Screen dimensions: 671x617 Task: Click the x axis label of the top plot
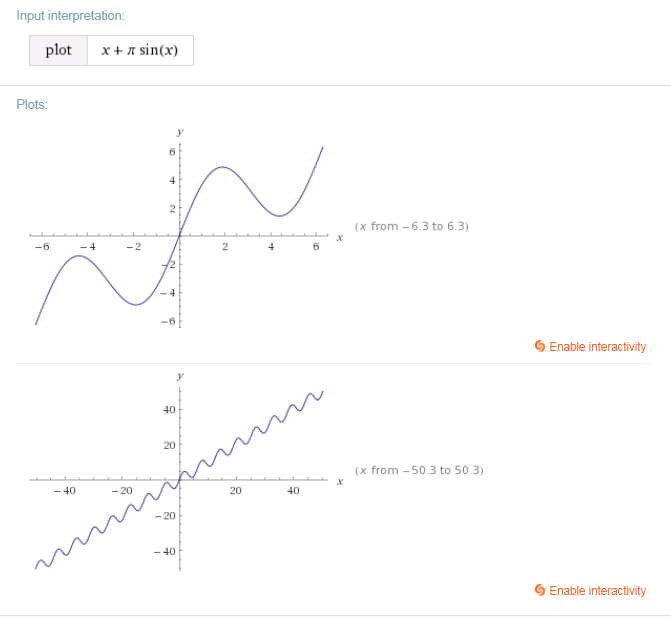(339, 237)
